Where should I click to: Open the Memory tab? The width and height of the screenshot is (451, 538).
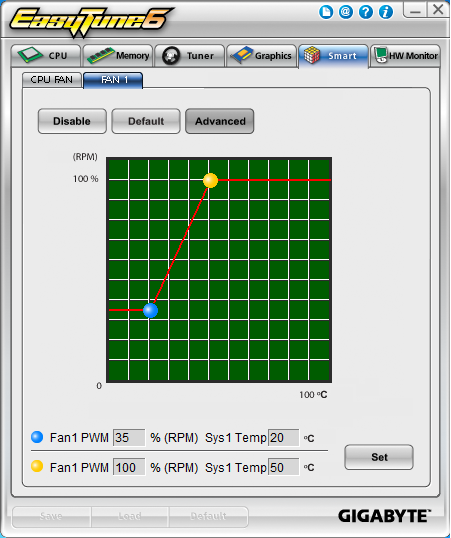[x=118, y=55]
